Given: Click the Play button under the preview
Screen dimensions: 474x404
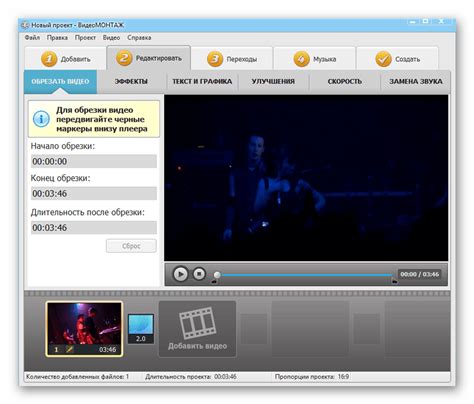Looking at the screenshot, I should tap(180, 274).
